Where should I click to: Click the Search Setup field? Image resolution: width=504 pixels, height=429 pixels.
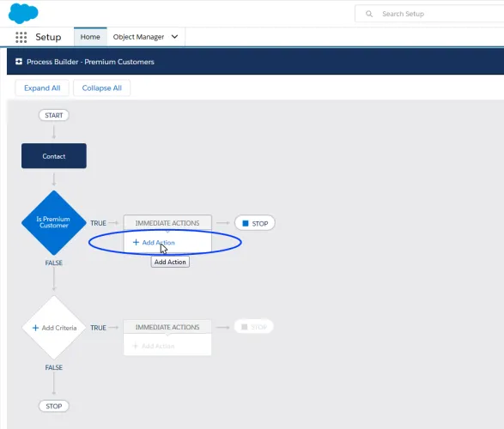(429, 14)
